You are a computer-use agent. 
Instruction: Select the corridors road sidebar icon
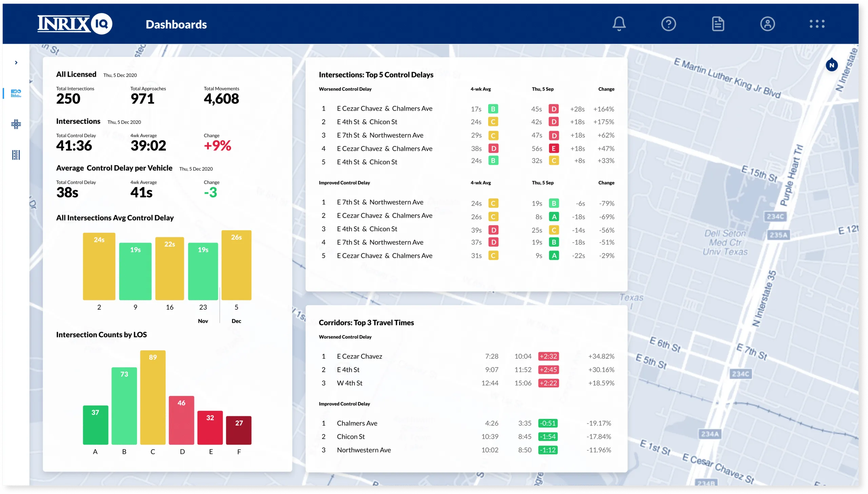click(x=16, y=155)
